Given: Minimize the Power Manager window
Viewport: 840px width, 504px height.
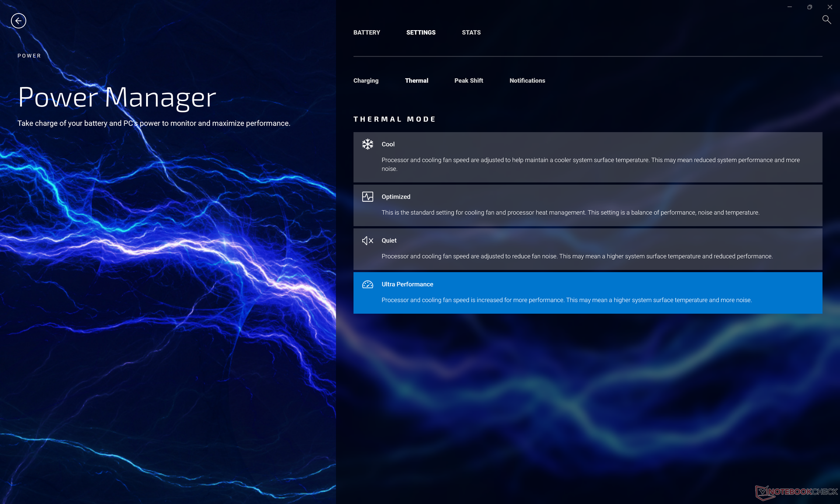Looking at the screenshot, I should (789, 7).
